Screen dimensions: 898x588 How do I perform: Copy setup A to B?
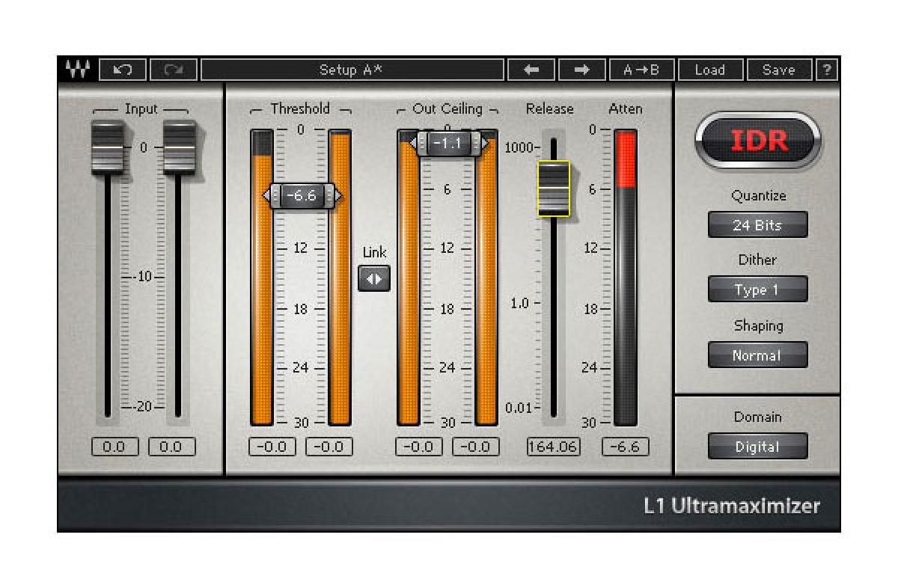642,70
